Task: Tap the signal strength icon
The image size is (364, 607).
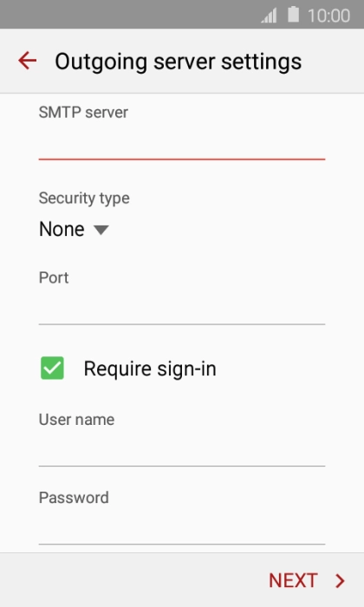Action: [x=269, y=16]
